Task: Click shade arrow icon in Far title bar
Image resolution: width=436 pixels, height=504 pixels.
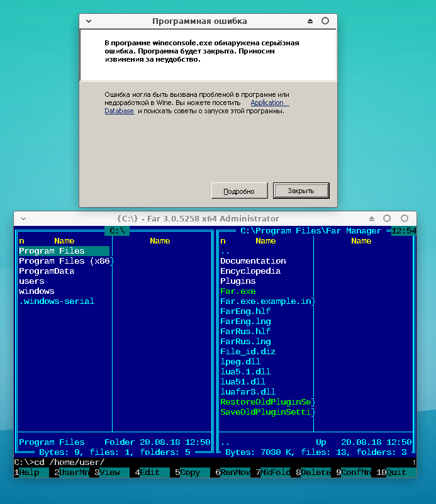Action: [x=372, y=218]
